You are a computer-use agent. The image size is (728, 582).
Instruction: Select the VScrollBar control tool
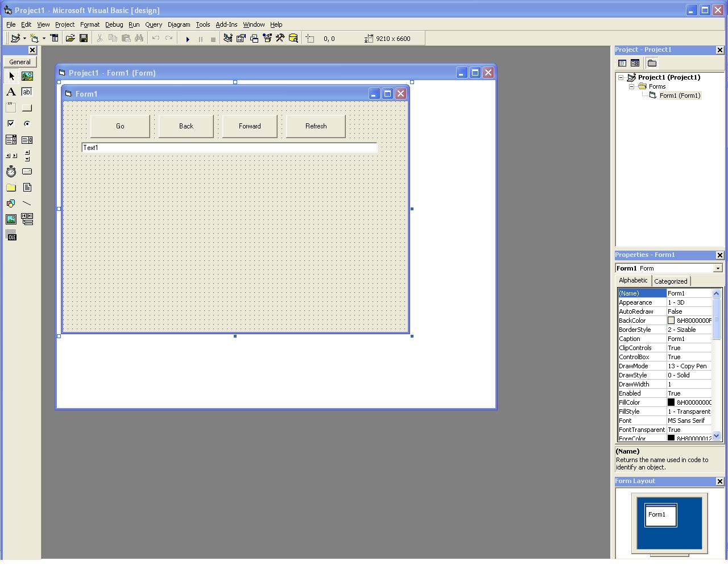click(x=27, y=156)
